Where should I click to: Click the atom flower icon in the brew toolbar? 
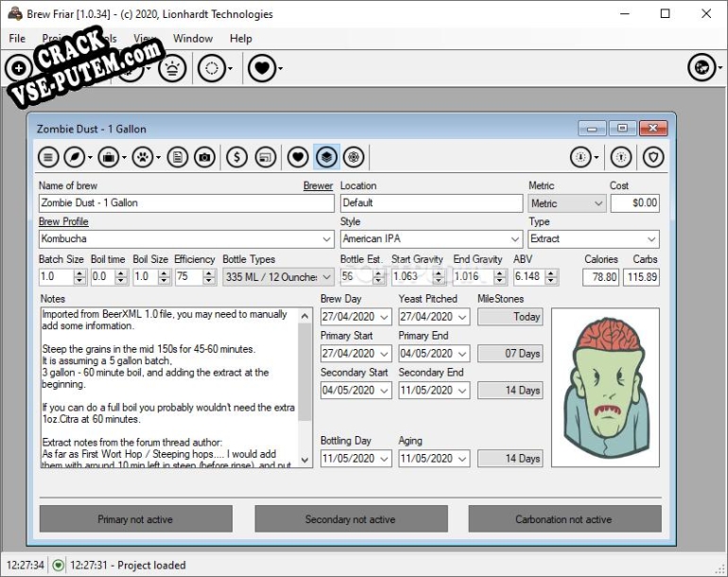(354, 157)
